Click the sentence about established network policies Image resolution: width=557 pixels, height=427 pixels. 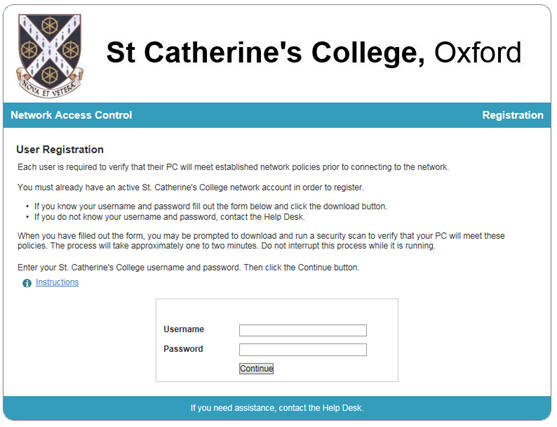(233, 167)
